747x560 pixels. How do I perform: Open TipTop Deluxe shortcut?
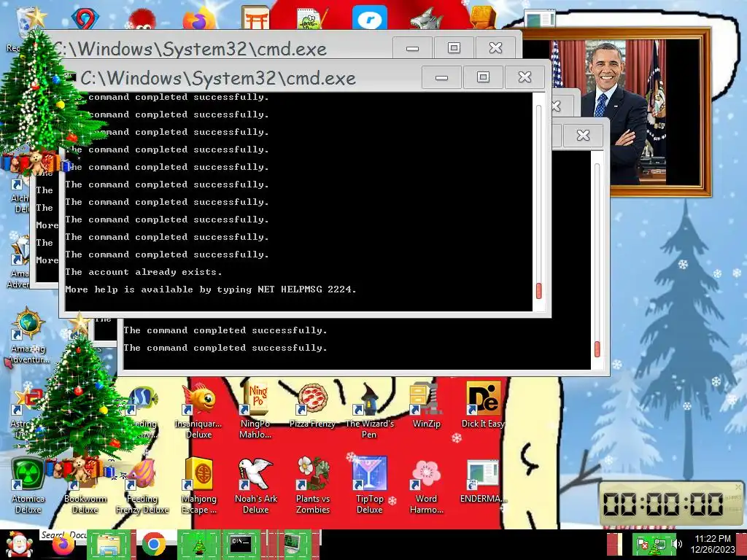click(370, 485)
